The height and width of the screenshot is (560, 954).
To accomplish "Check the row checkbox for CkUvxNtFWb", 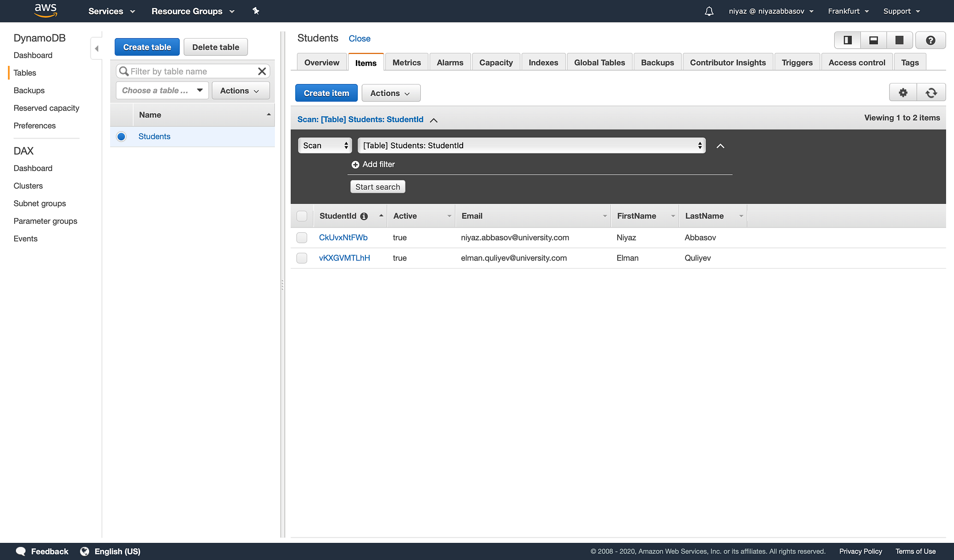I will point(301,237).
